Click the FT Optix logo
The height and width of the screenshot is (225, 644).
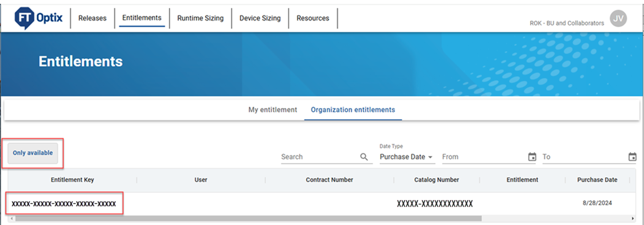[38, 18]
